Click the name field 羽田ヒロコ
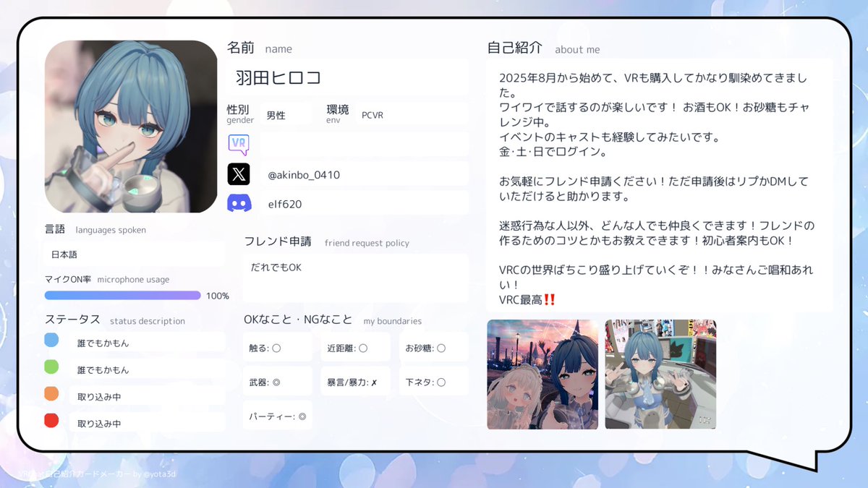868x488 pixels. pos(348,77)
